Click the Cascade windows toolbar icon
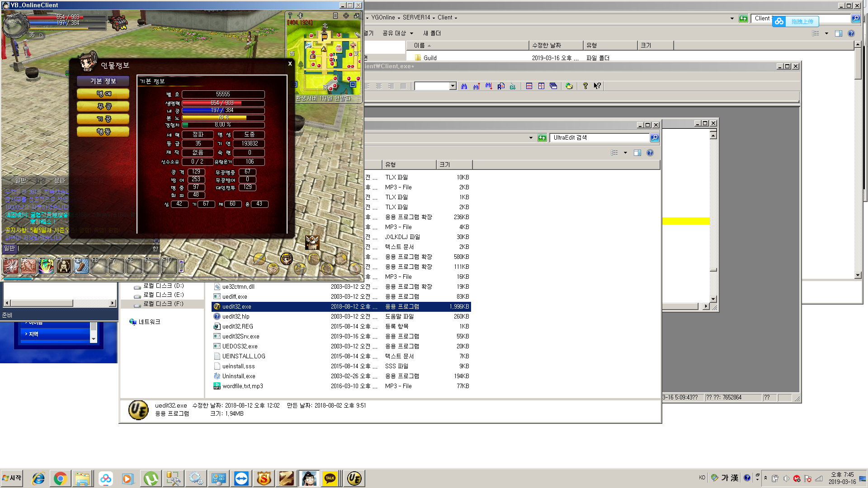The height and width of the screenshot is (488, 868). pyautogui.click(x=553, y=86)
